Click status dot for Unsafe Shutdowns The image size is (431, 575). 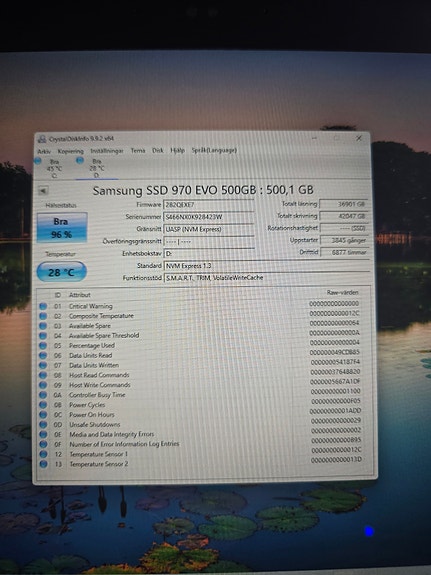tap(43, 425)
